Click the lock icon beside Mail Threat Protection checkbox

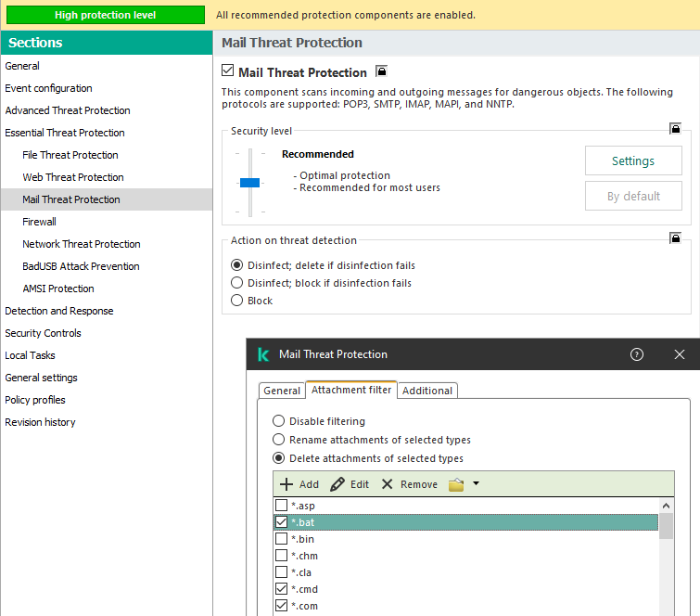click(381, 71)
